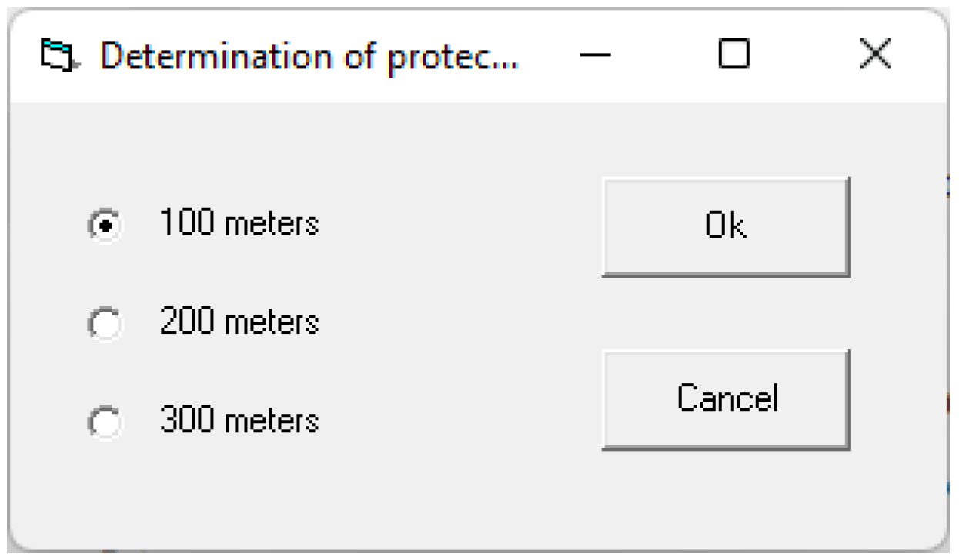
Task: Confirm the selected distance with Ok
Action: tap(725, 227)
